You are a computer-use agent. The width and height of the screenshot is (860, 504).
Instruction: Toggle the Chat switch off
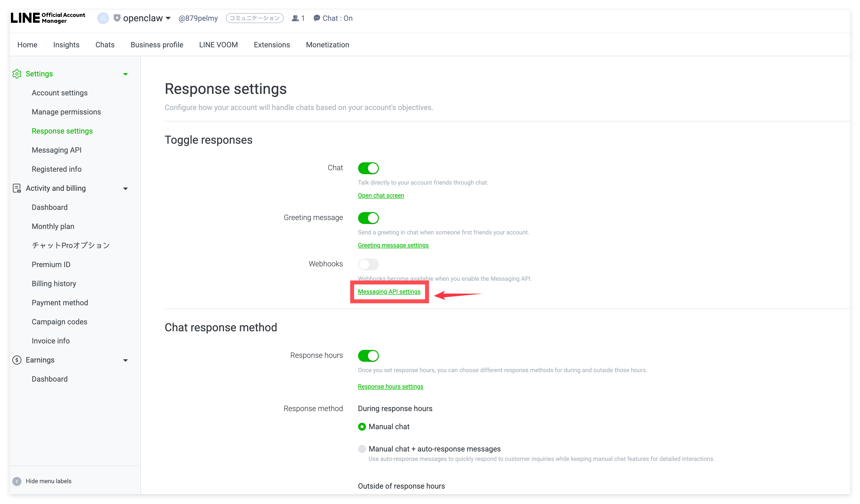(368, 168)
